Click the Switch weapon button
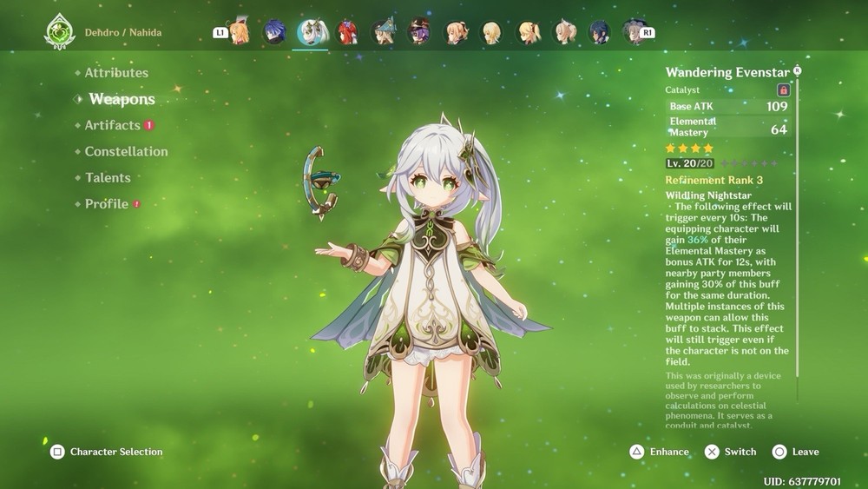868x489 pixels. pos(730,452)
